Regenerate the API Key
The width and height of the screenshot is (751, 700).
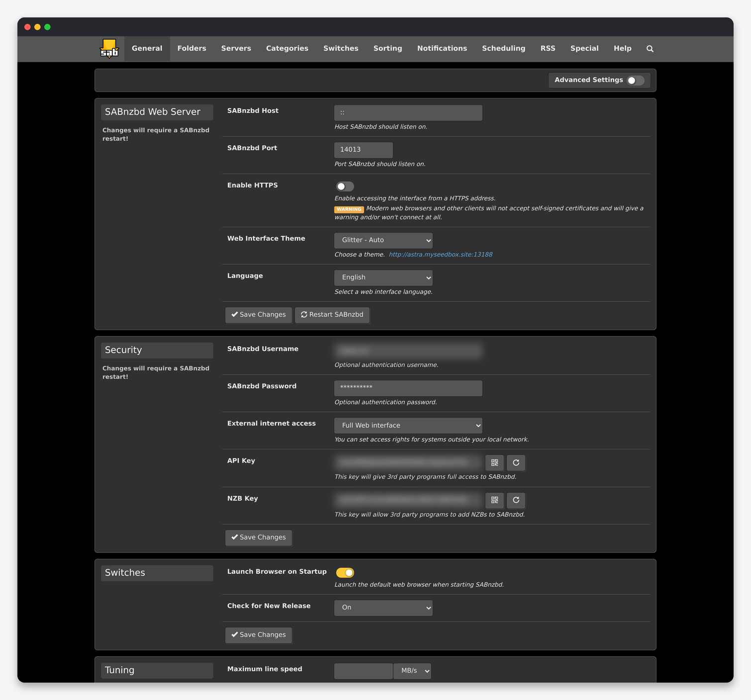(x=516, y=463)
